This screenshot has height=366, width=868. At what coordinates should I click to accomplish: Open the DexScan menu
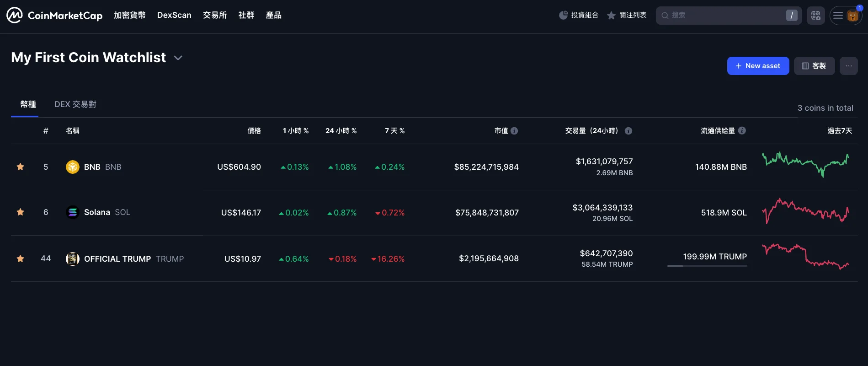174,15
